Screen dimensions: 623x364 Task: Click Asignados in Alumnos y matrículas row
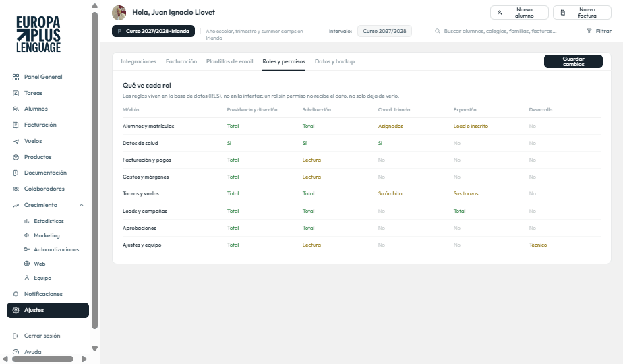point(390,126)
